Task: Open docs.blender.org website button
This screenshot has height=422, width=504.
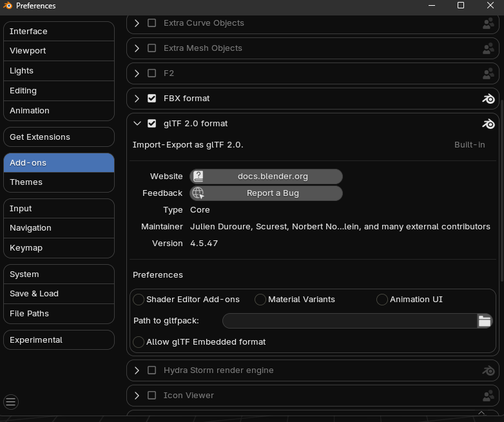Action: [266, 177]
